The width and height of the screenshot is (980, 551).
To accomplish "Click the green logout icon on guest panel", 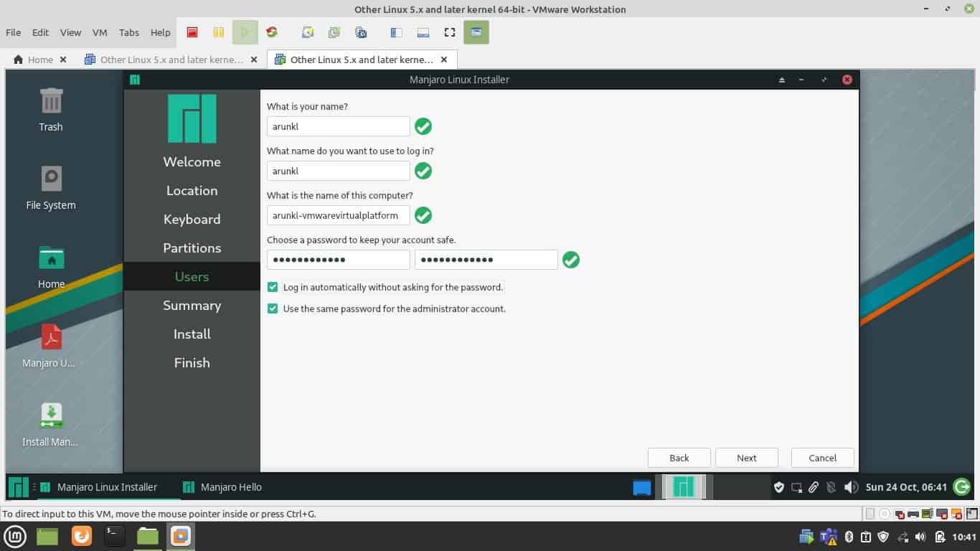I will (961, 487).
